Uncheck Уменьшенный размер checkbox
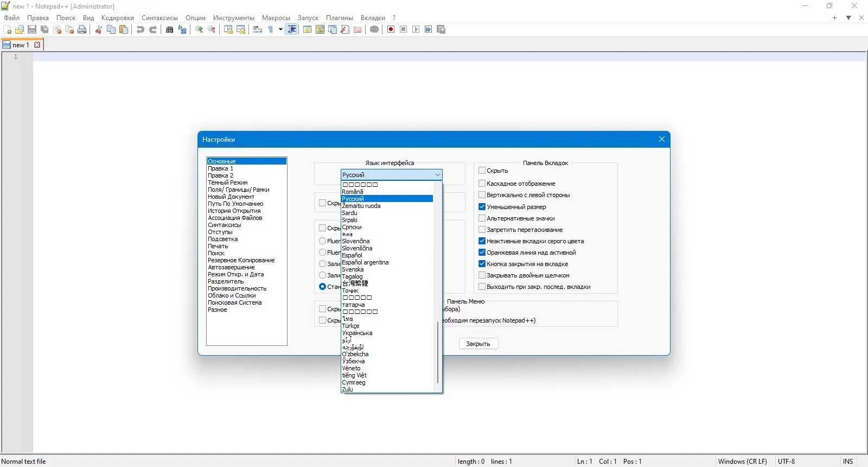Screen dimensions: 868x467 pyautogui.click(x=482, y=207)
